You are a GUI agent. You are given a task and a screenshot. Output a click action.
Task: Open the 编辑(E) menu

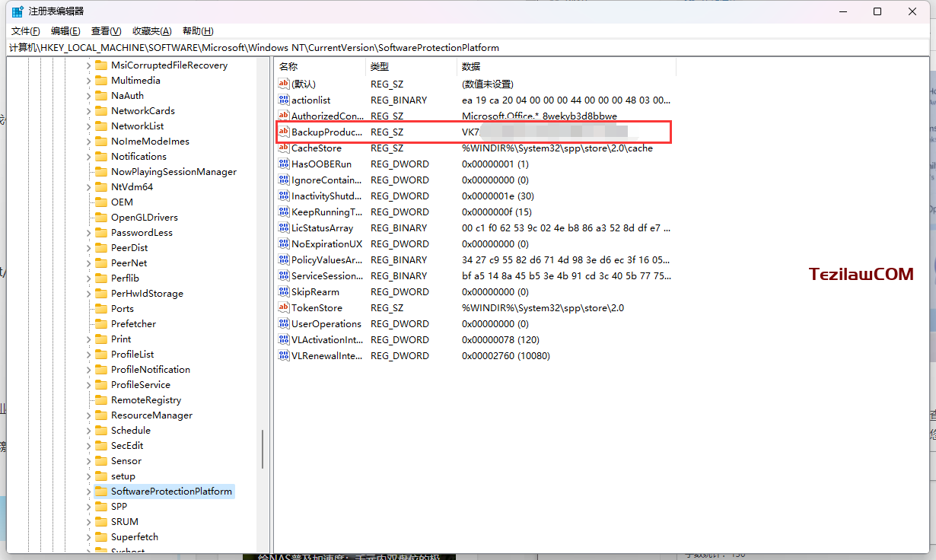pos(65,31)
